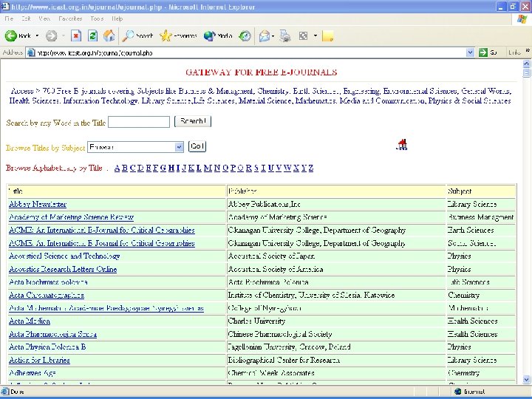Open Acta Physica Polonica B link
532x399 pixels.
(x=47, y=347)
